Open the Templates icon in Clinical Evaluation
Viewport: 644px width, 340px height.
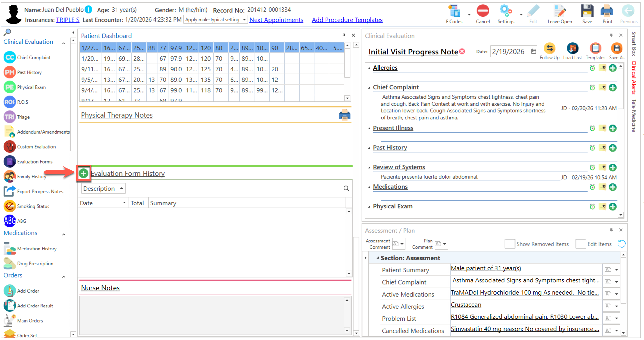click(595, 49)
